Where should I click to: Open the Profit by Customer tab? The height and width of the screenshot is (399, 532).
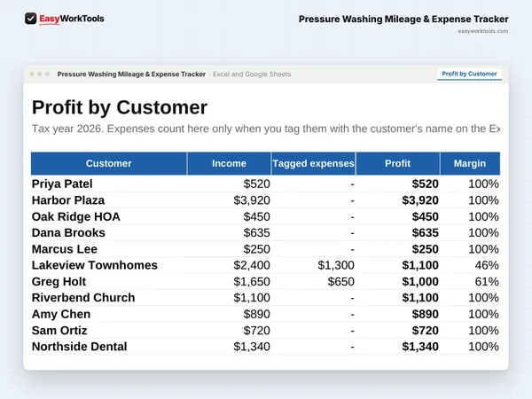469,74
